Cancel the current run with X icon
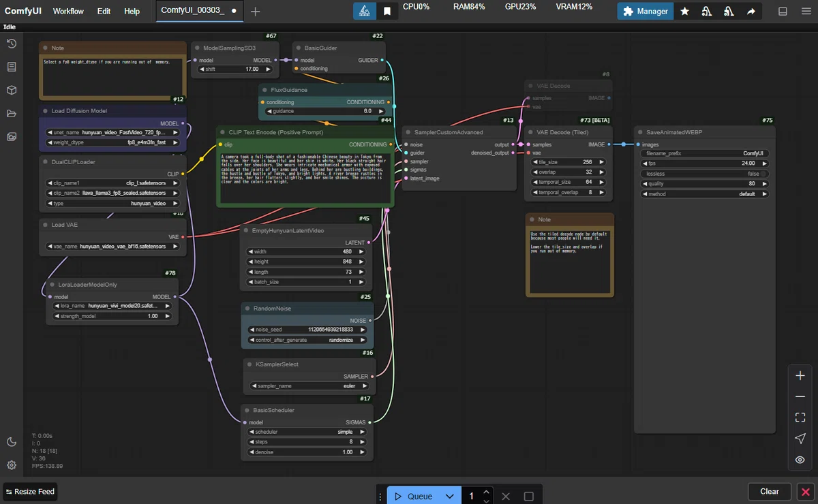Viewport: 818px width, 504px height. coord(505,496)
